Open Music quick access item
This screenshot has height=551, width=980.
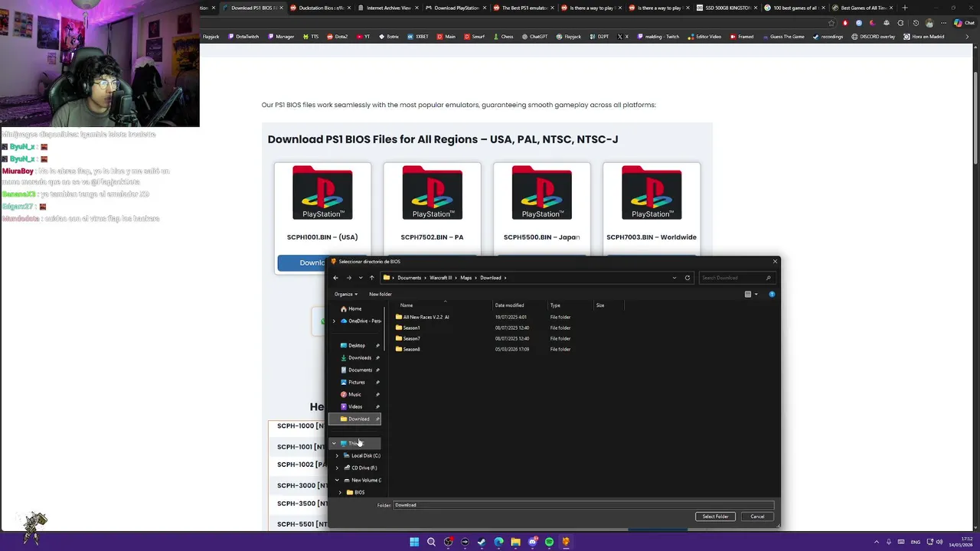pyautogui.click(x=354, y=394)
